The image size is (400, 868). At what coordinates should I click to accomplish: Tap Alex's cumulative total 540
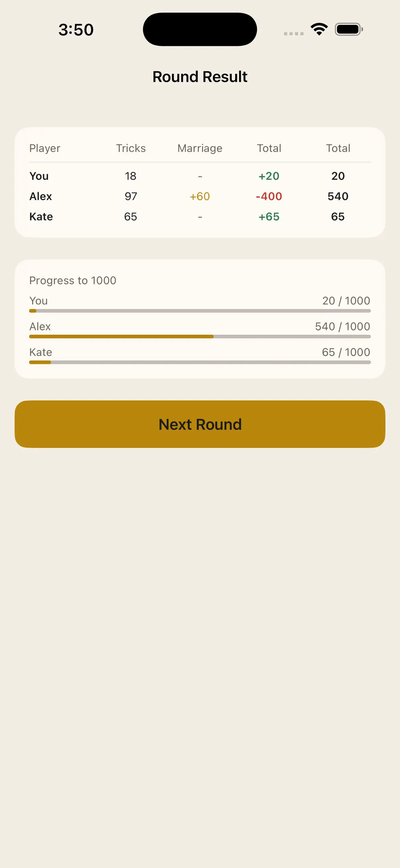coord(338,196)
